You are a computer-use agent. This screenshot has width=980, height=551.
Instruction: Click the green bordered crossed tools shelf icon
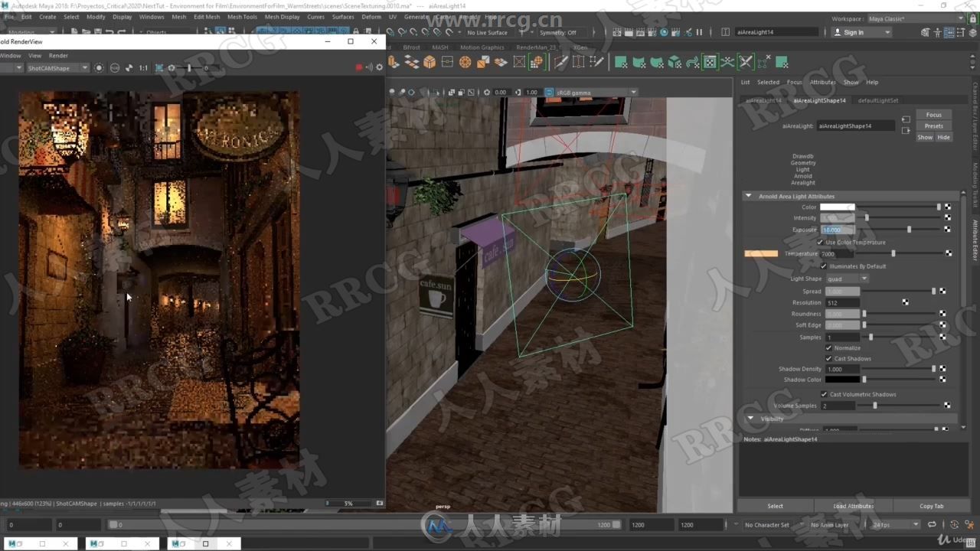[746, 62]
